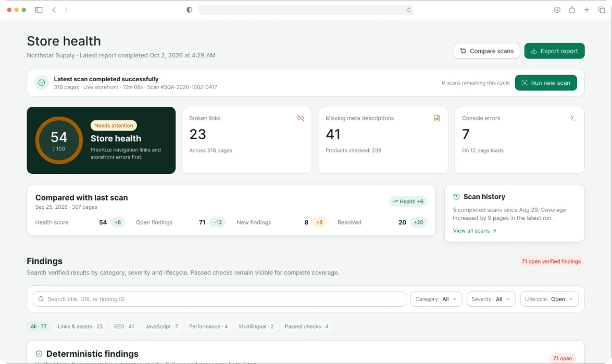Click the browser address bar
The width and height of the screenshot is (612, 364).
pos(306,10)
